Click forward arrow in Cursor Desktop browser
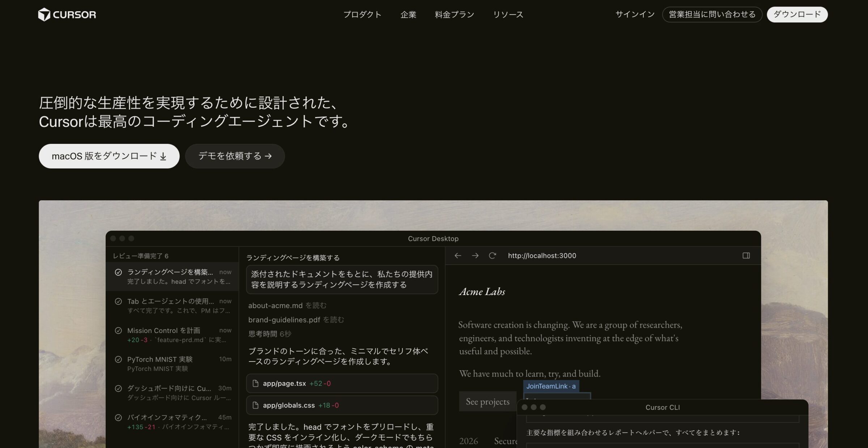 (x=475, y=256)
